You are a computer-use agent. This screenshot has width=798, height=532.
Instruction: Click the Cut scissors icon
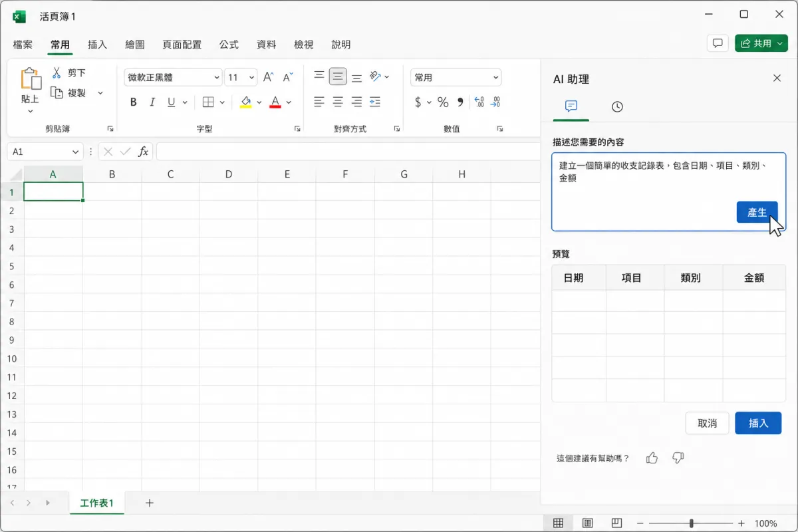[x=57, y=72]
